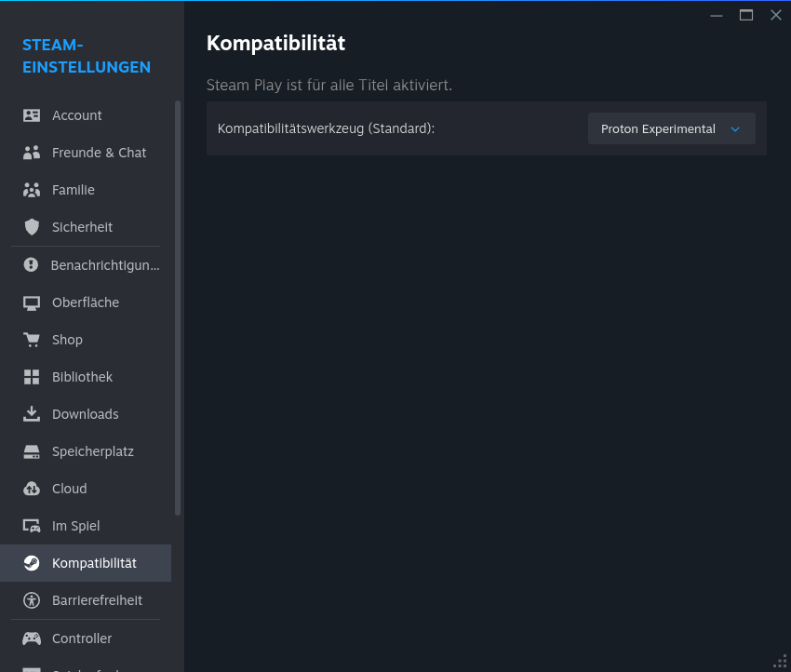Click the Benachrichtigungen exclamation icon

point(31,264)
